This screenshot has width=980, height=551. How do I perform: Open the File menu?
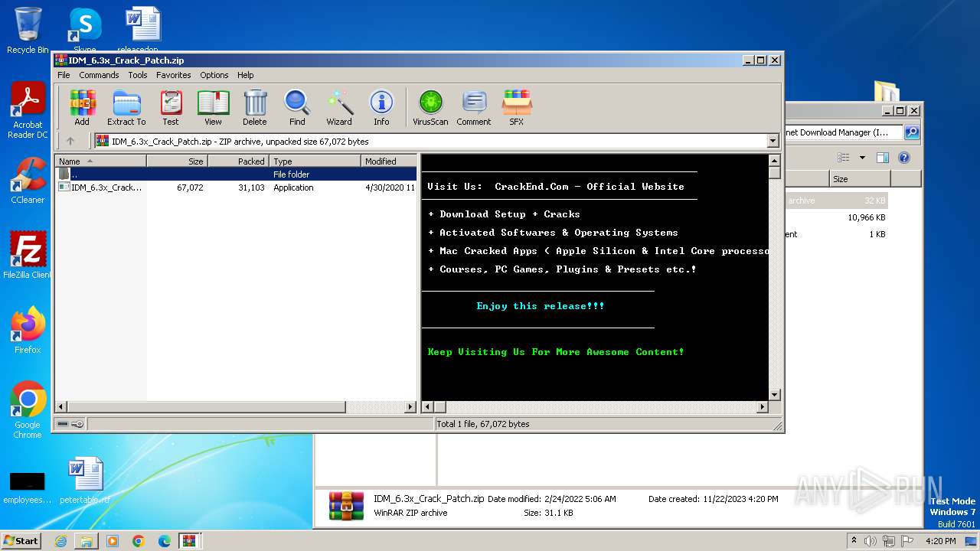coord(64,75)
